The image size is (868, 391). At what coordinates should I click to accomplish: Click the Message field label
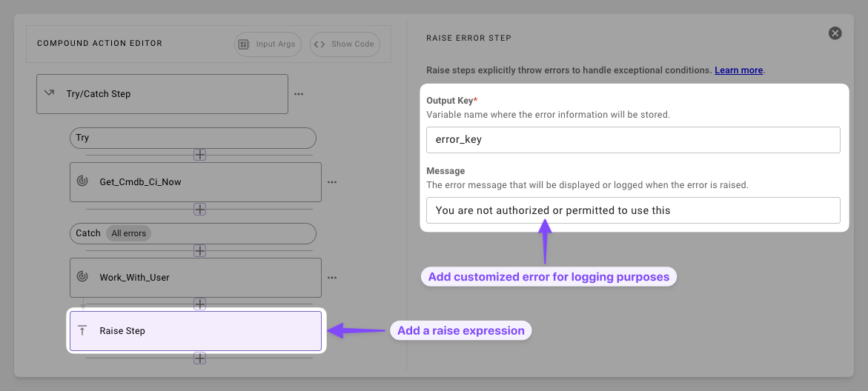(x=445, y=171)
